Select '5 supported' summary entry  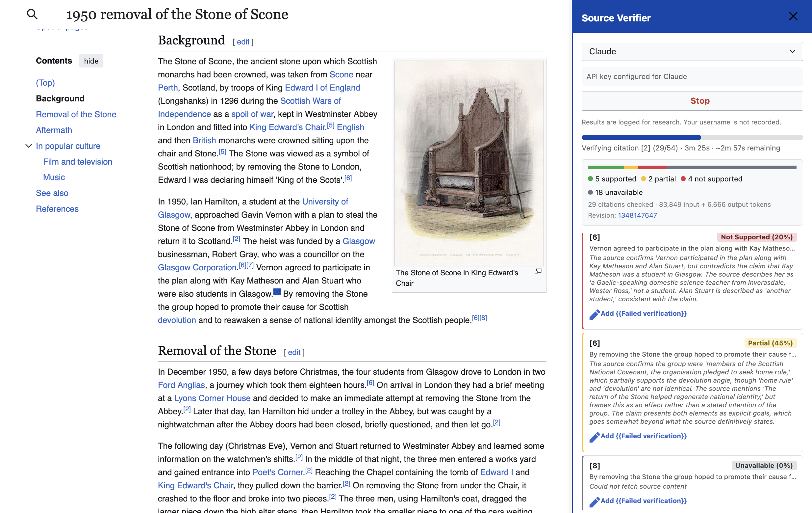coord(612,179)
